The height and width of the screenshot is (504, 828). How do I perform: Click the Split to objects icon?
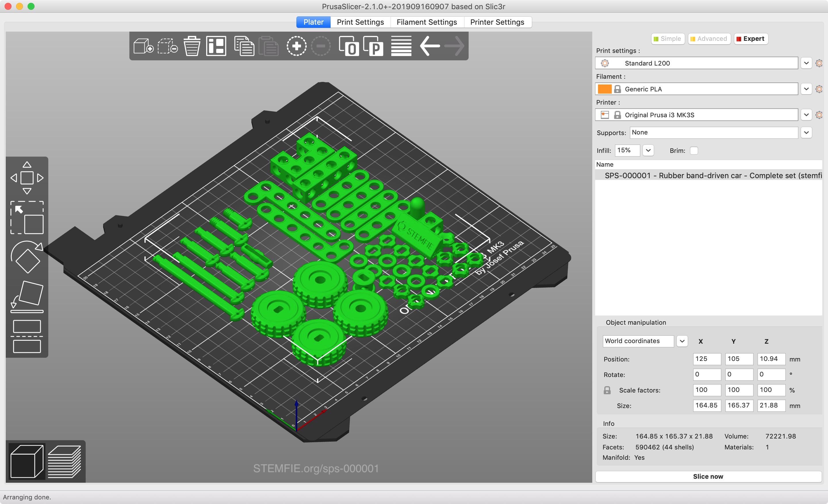[x=349, y=46]
